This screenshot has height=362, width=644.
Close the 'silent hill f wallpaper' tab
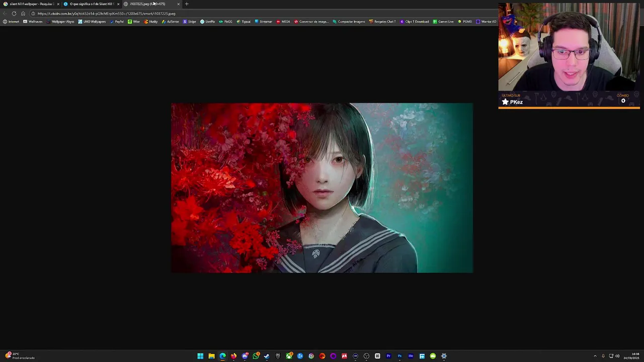[x=58, y=4]
